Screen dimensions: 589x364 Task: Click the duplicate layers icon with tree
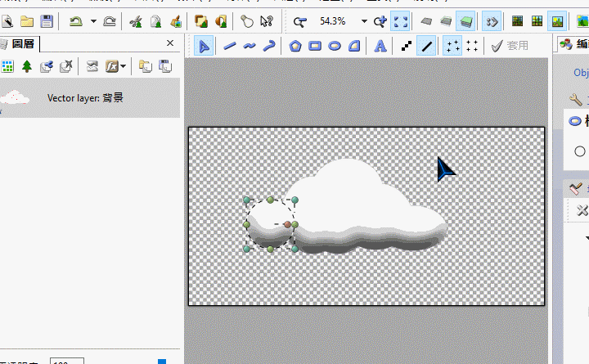click(201, 21)
